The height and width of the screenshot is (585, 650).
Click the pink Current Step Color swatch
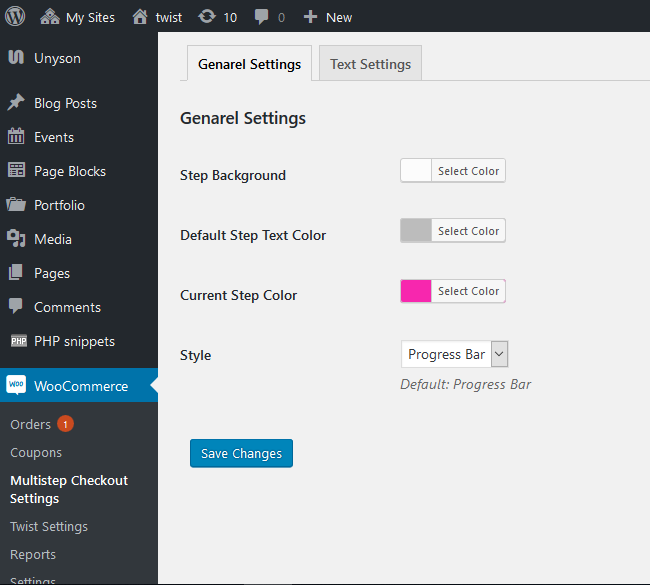(x=416, y=291)
